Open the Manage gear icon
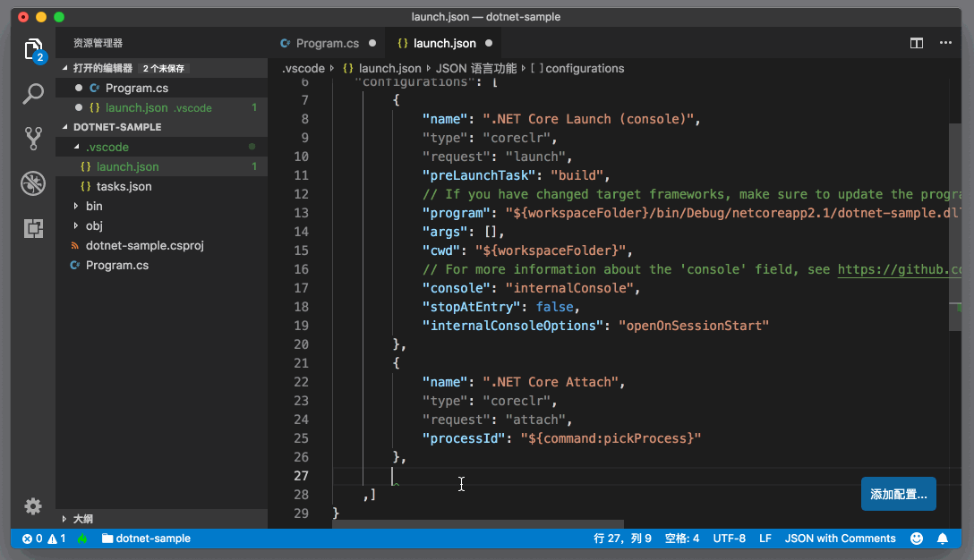This screenshot has height=560, width=974. pos(33,506)
